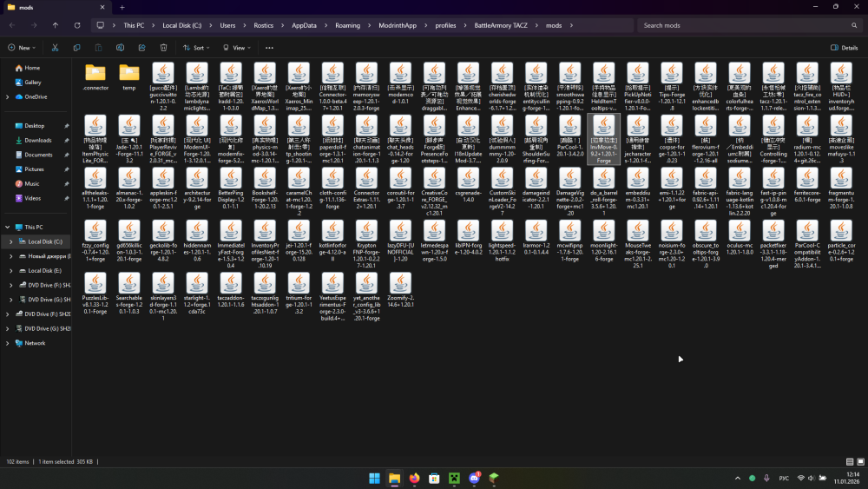
Task: Navigate to Roaming in address bar
Action: [x=348, y=25]
